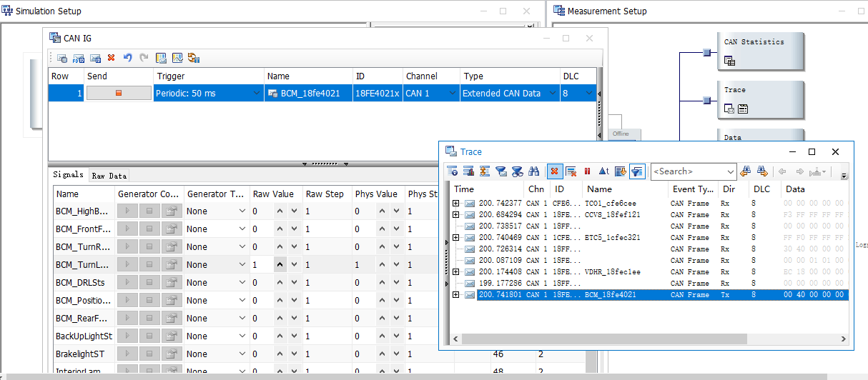Add CAN FD frame icon in CAN IG toolbar
Image resolution: width=868 pixels, height=380 pixels.
pyautogui.click(x=79, y=58)
